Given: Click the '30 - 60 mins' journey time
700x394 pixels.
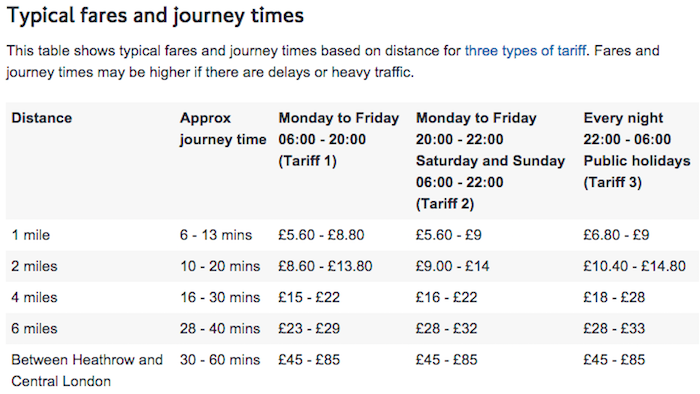Looking at the screenshot, I should tap(220, 360).
